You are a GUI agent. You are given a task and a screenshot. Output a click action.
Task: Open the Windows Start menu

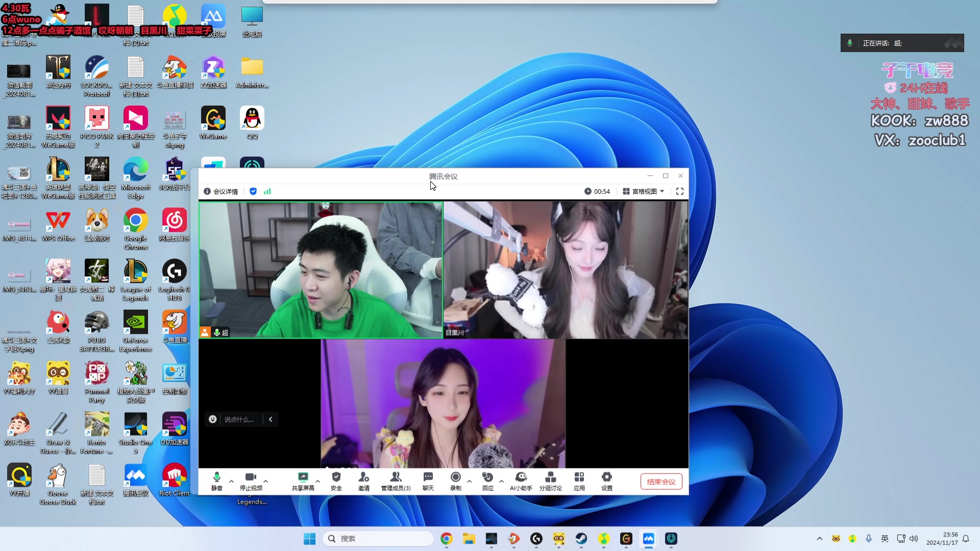coord(309,539)
